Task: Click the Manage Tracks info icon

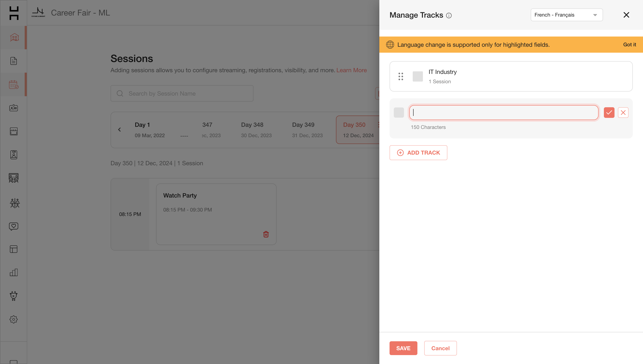Action: [x=449, y=16]
